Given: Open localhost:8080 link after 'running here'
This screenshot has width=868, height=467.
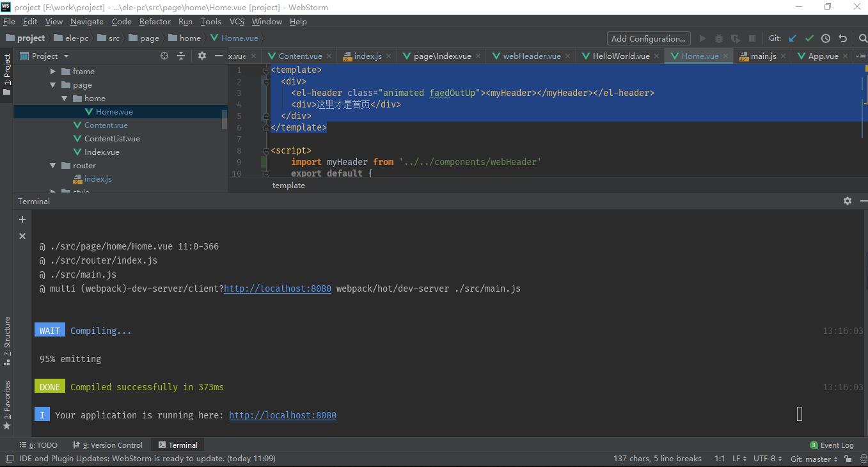Looking at the screenshot, I should click(x=282, y=415).
